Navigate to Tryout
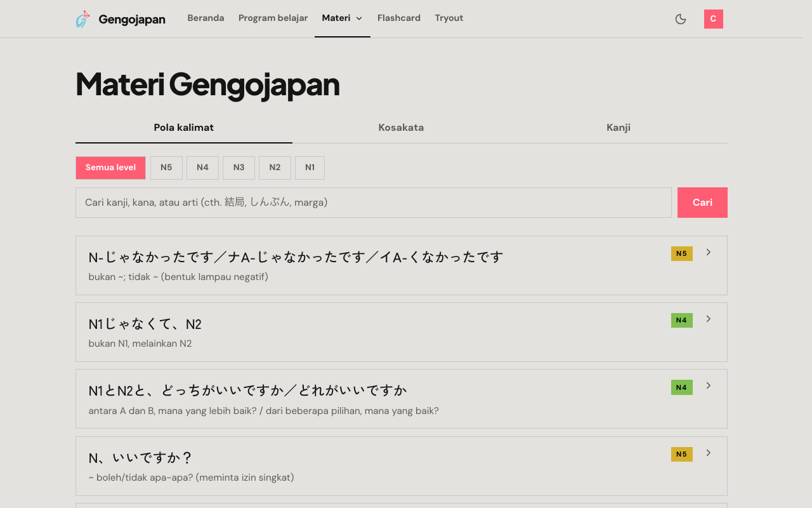The height and width of the screenshot is (508, 812). click(x=449, y=18)
